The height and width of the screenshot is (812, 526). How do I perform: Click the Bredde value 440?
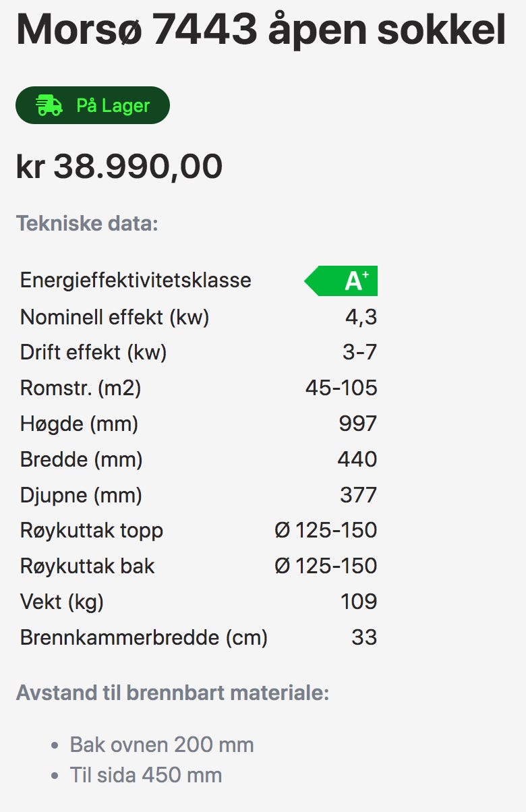click(357, 460)
